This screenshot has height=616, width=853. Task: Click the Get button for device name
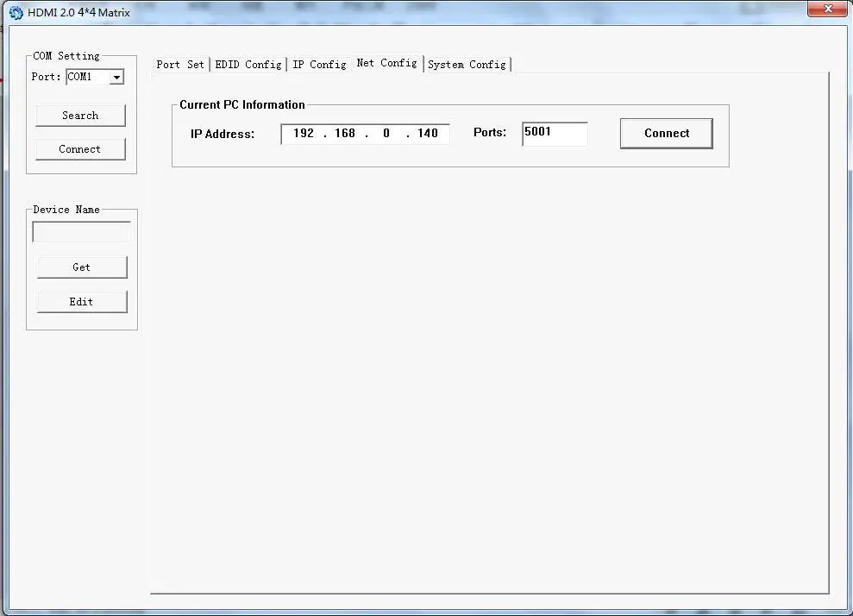click(x=82, y=267)
